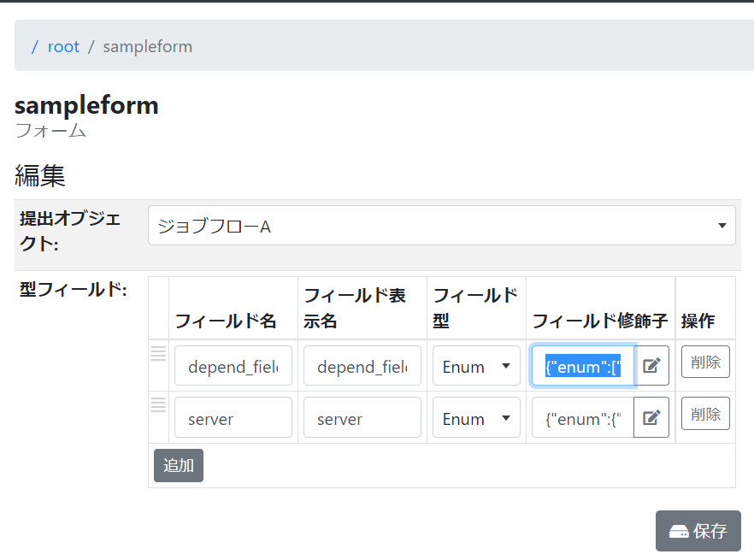Image resolution: width=754 pixels, height=560 pixels.
Task: Click the sampleform breadcrumb item
Action: click(148, 46)
